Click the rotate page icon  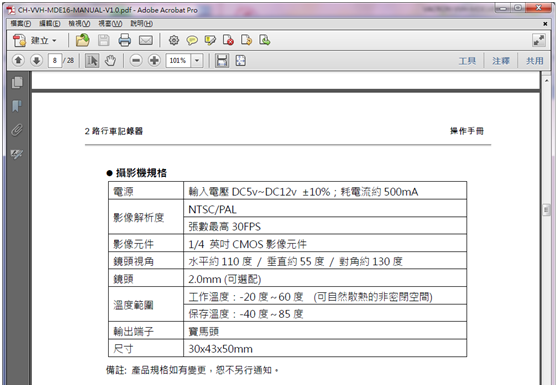click(x=246, y=40)
